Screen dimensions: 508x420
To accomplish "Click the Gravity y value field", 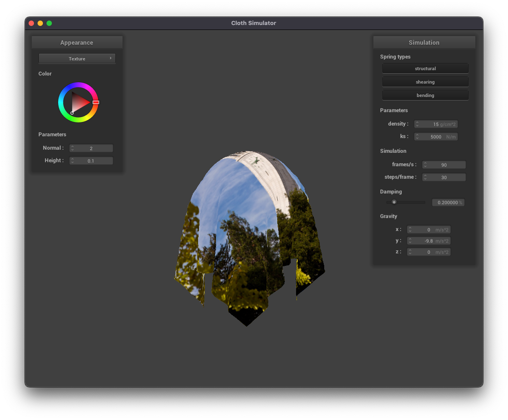I will pos(428,241).
